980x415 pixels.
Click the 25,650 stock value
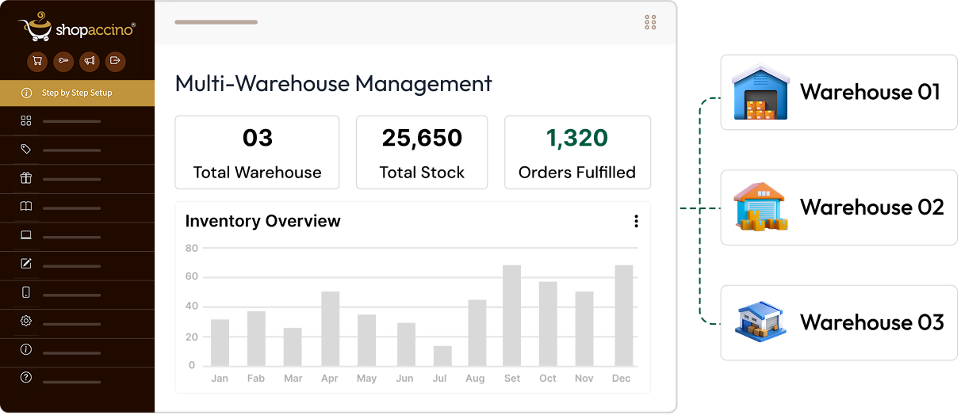tap(422, 138)
